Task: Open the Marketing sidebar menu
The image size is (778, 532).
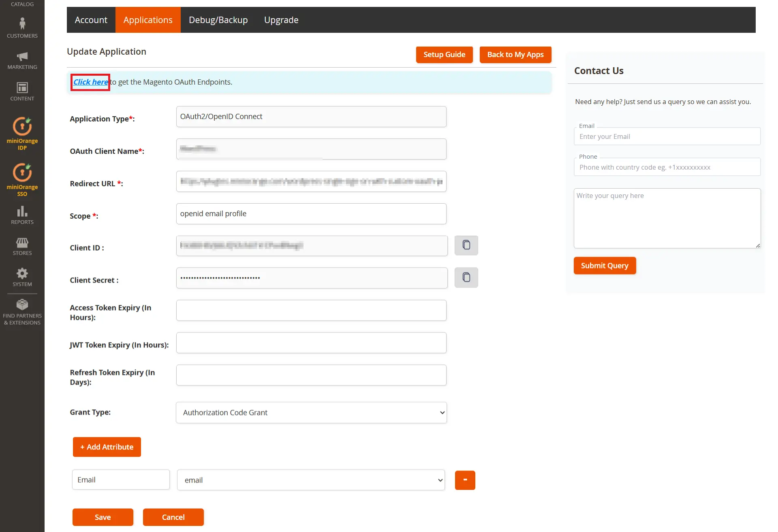Action: (22, 60)
